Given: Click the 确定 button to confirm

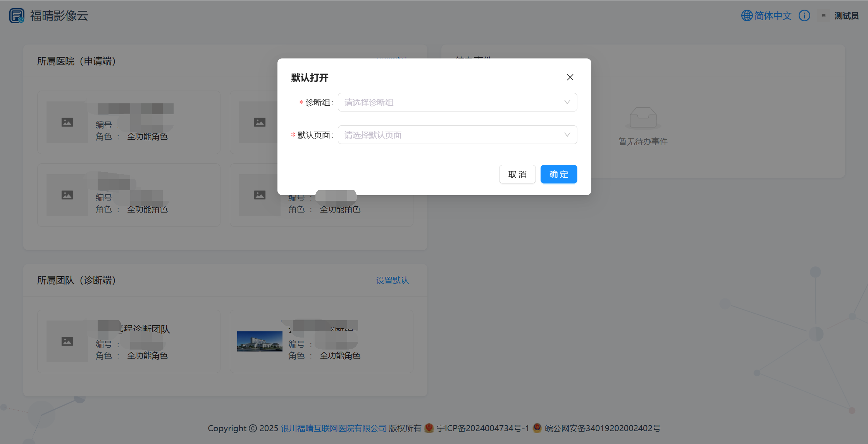Looking at the screenshot, I should (x=559, y=174).
